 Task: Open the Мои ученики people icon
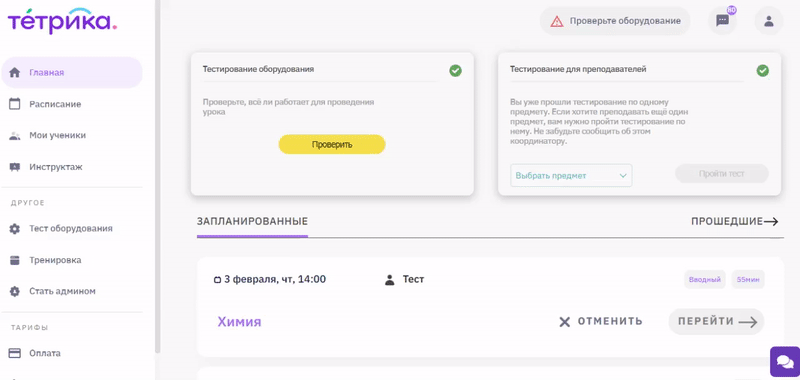click(x=15, y=136)
